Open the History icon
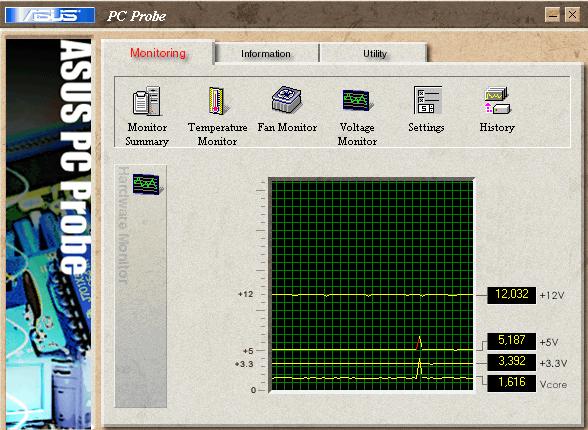The height and width of the screenshot is (430, 588). click(497, 100)
